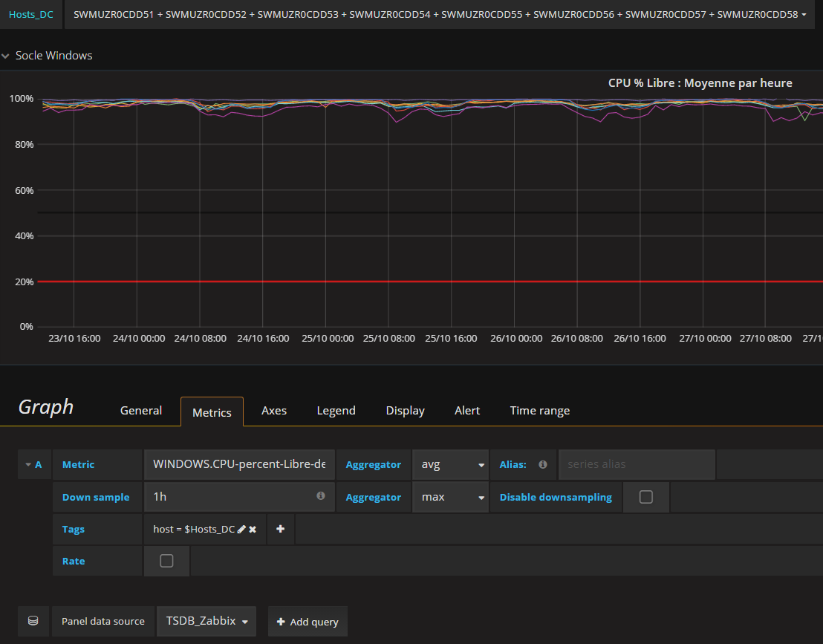Viewport: 823px width, 644px height.
Task: Switch to the General tab
Action: [140, 411]
